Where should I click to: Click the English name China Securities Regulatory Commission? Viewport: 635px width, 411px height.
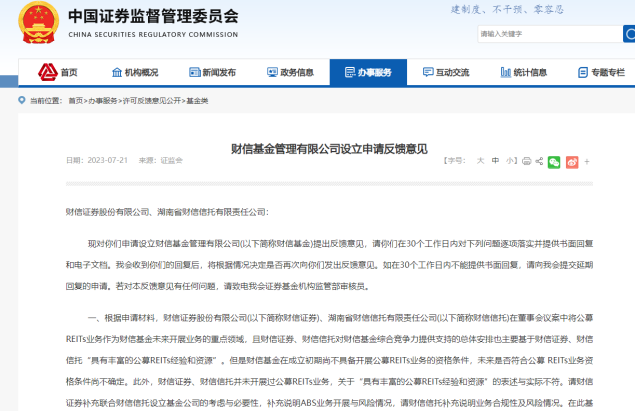pyautogui.click(x=153, y=35)
